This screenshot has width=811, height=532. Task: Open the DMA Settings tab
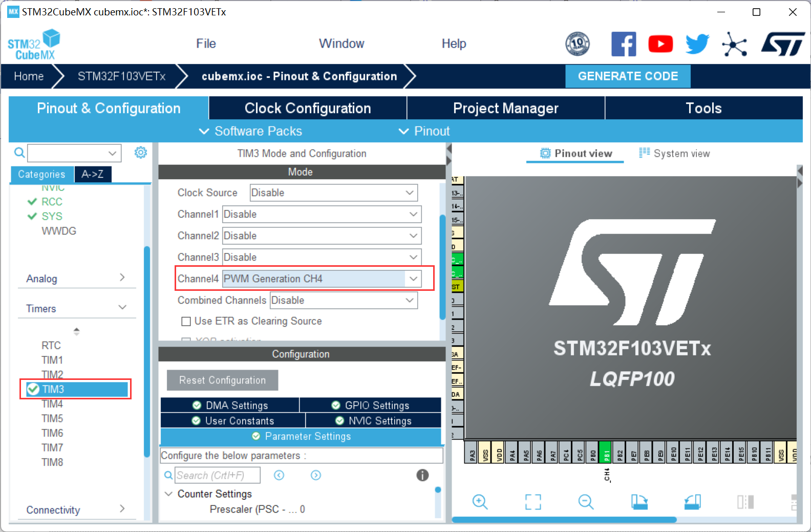(230, 405)
